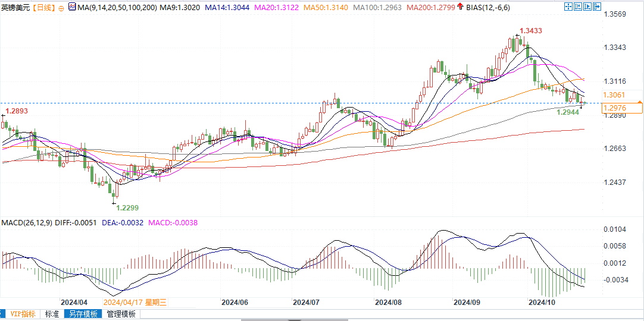644x321 pixels.
Task: Click the MA50:1.3140 value
Action: tap(327, 7)
